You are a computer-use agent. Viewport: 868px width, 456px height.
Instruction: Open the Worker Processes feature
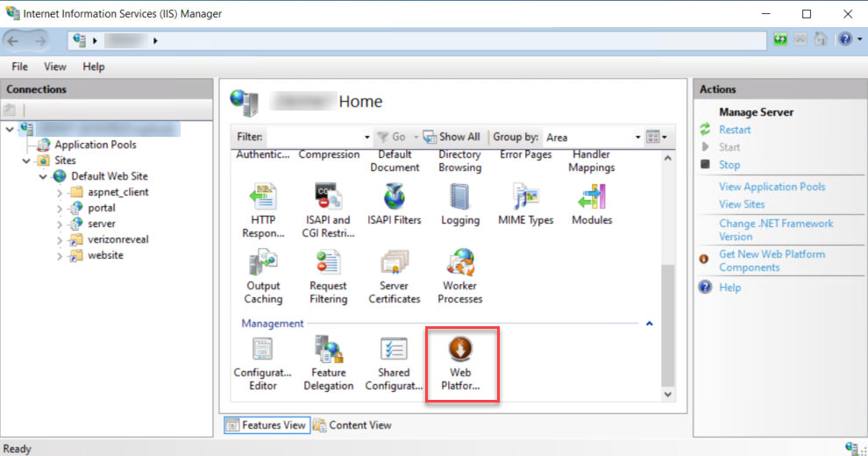(460, 277)
